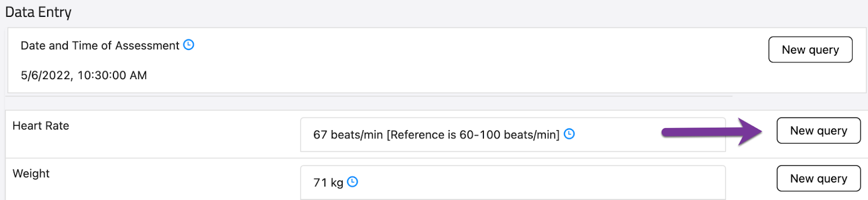Click the Reference is 60-100 beats/min note
This screenshot has height=200, width=868.
pyautogui.click(x=473, y=134)
